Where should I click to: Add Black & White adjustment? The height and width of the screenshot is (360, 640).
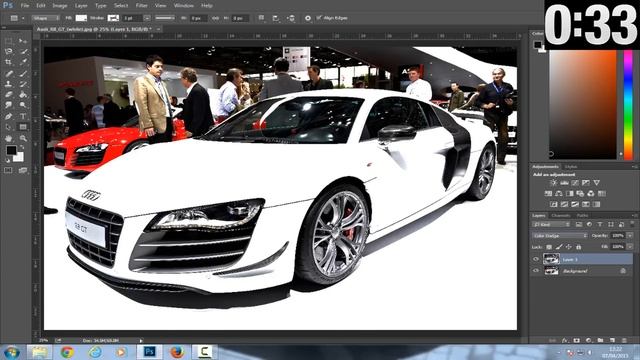570,193
